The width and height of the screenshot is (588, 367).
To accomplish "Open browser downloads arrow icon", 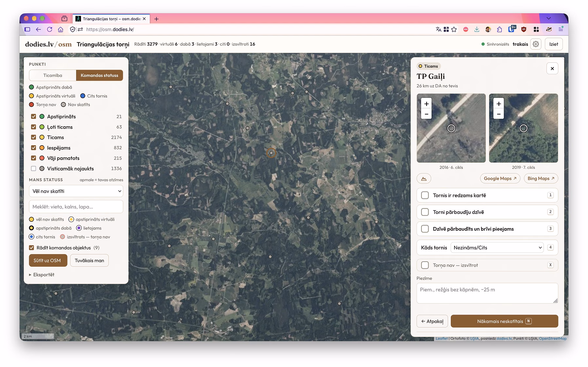I will [477, 29].
